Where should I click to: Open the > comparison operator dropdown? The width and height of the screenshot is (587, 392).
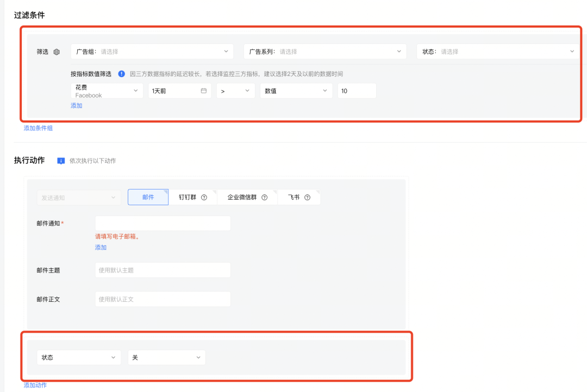click(x=235, y=91)
